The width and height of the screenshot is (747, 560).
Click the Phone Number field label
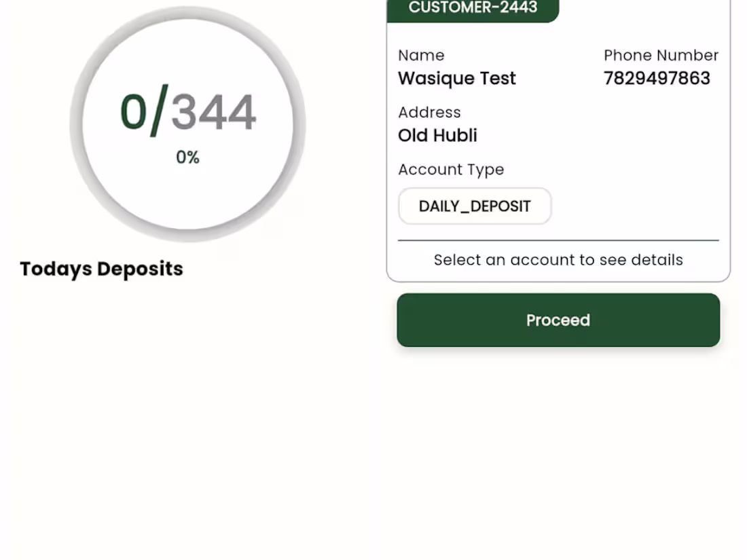click(661, 55)
